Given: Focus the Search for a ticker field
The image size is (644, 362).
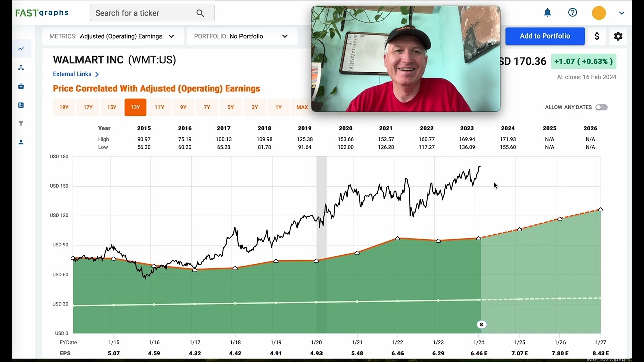Looking at the screenshot, I should (x=152, y=13).
